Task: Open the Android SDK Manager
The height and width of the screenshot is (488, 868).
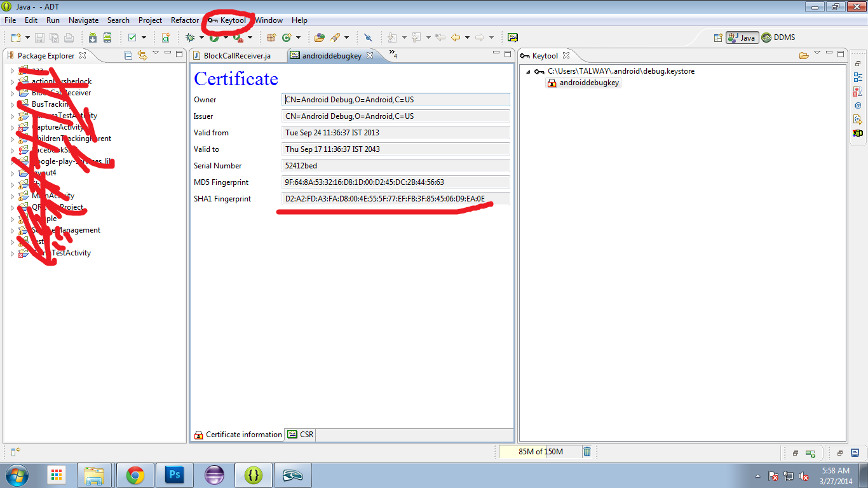Action: [x=93, y=37]
